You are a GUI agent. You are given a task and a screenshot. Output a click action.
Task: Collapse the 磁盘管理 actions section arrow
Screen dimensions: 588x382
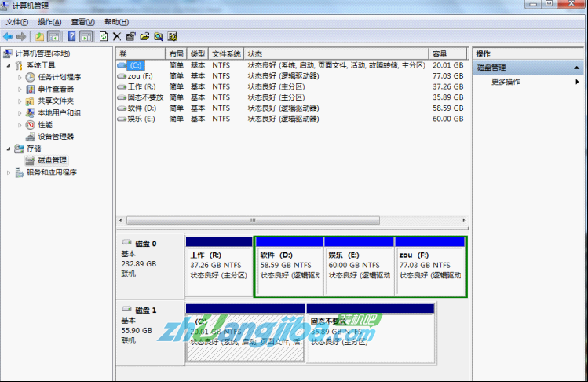pyautogui.click(x=577, y=68)
